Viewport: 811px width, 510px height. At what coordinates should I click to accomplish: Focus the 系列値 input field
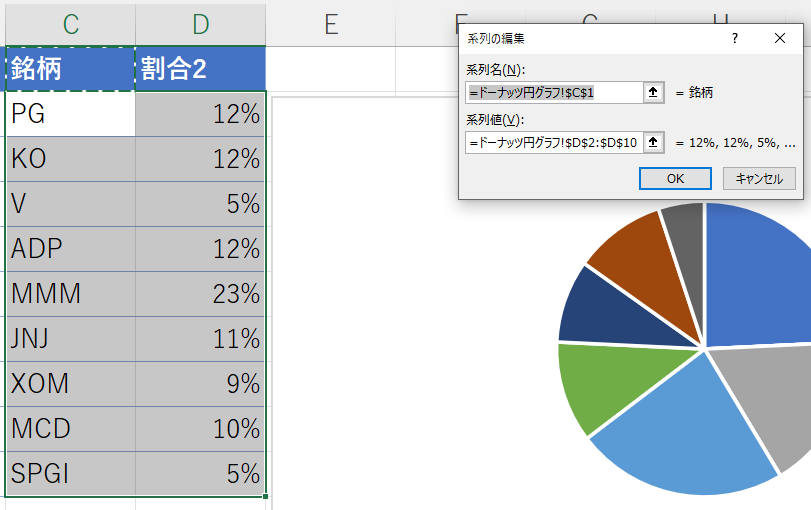[x=554, y=142]
